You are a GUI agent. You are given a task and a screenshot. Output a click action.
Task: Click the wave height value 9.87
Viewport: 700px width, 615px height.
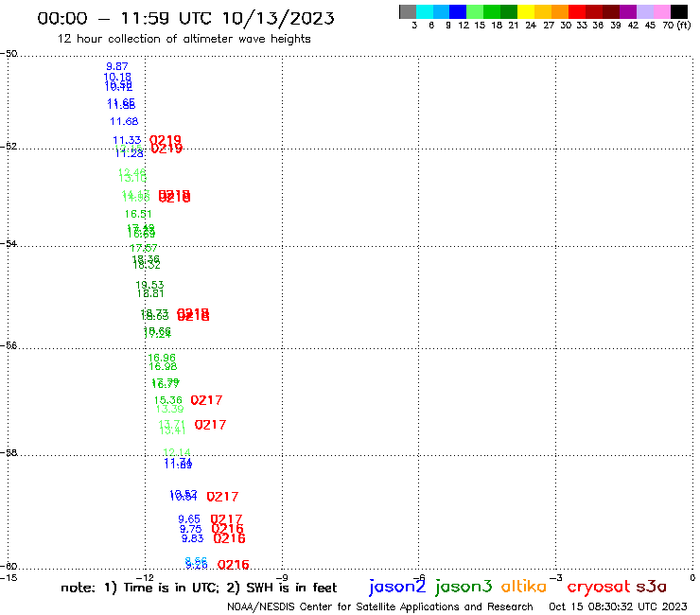coord(117,66)
